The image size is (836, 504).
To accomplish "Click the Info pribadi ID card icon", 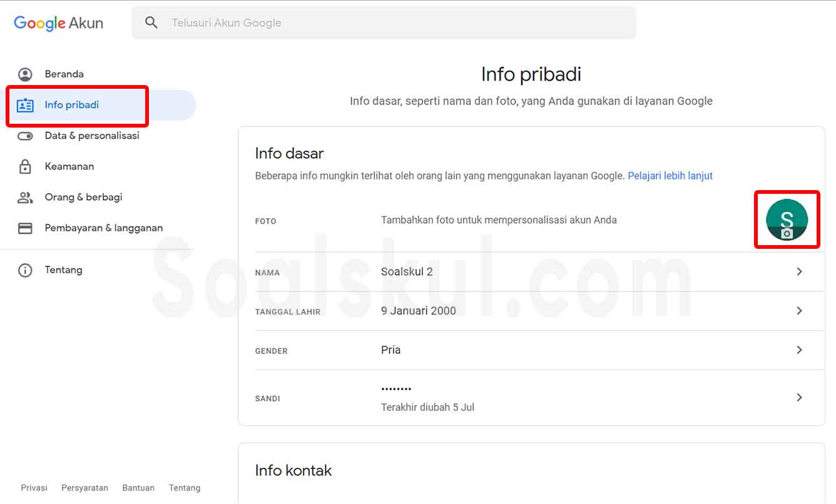I will pos(25,105).
